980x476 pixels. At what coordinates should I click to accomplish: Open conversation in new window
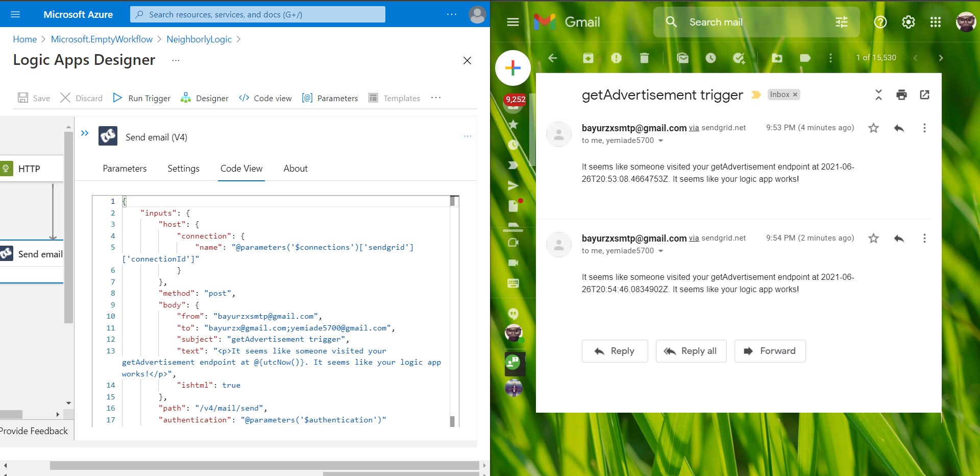coord(925,94)
